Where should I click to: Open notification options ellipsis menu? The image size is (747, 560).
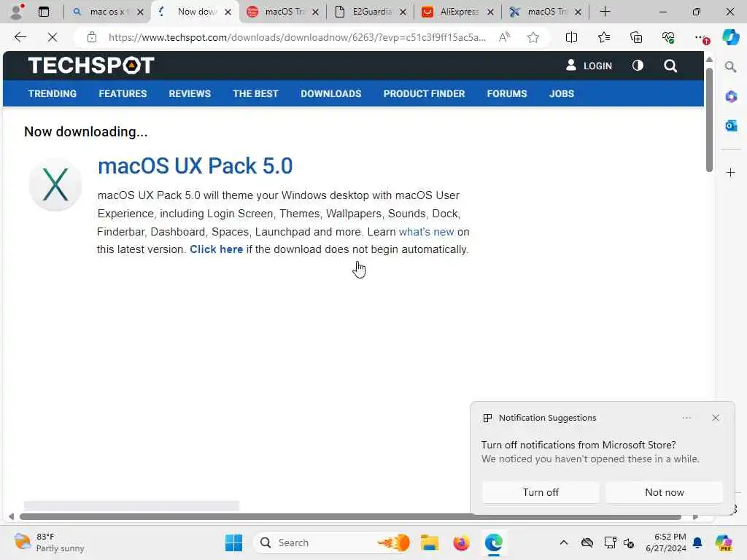686,418
